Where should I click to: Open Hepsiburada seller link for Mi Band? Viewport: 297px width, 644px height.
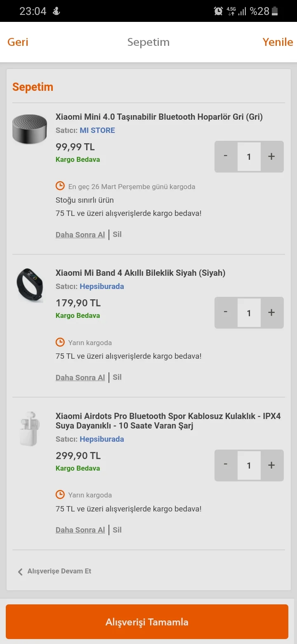(102, 286)
